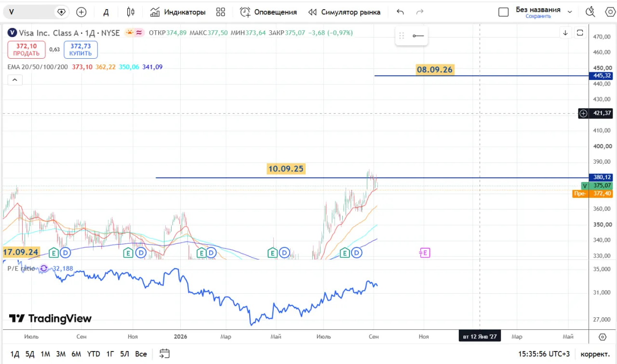Switch range to 5Л
The width and height of the screenshot is (617, 364).
(125, 354)
